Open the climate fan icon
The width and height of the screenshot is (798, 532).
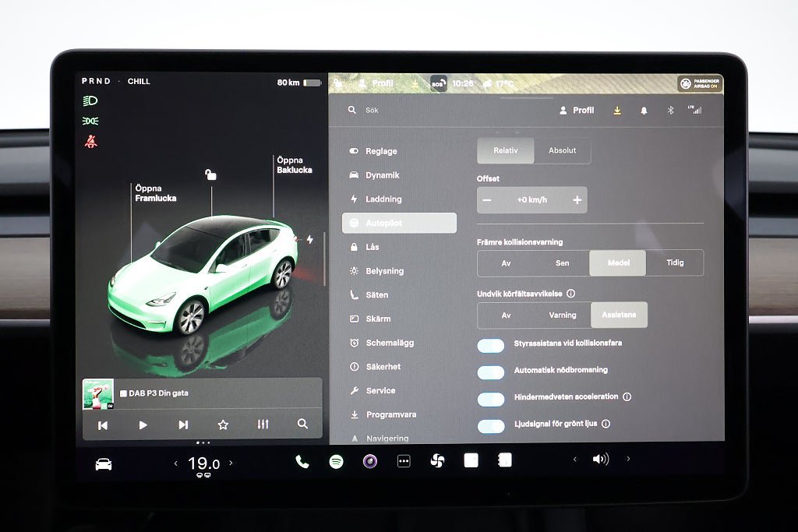(437, 461)
